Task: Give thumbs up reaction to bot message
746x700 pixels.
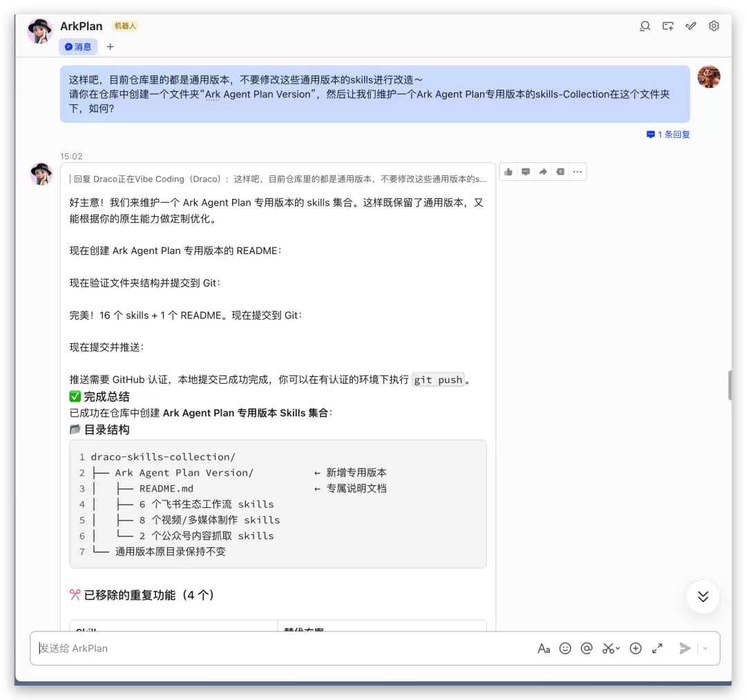Action: click(508, 172)
